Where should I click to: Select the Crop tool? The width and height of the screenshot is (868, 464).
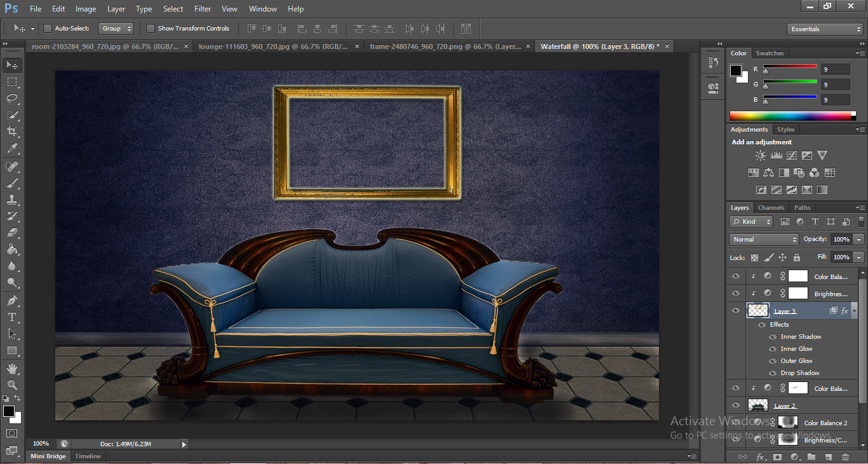(x=12, y=132)
